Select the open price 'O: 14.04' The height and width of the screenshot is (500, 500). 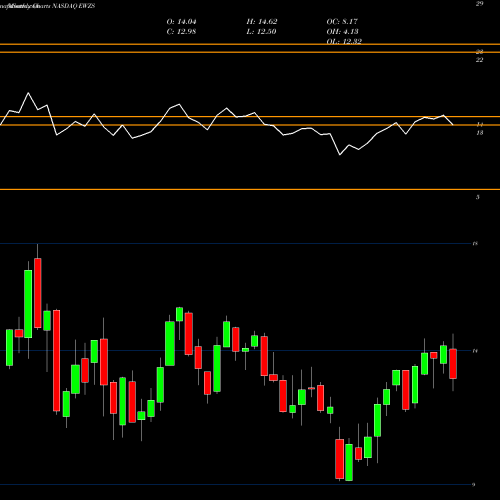point(181,22)
